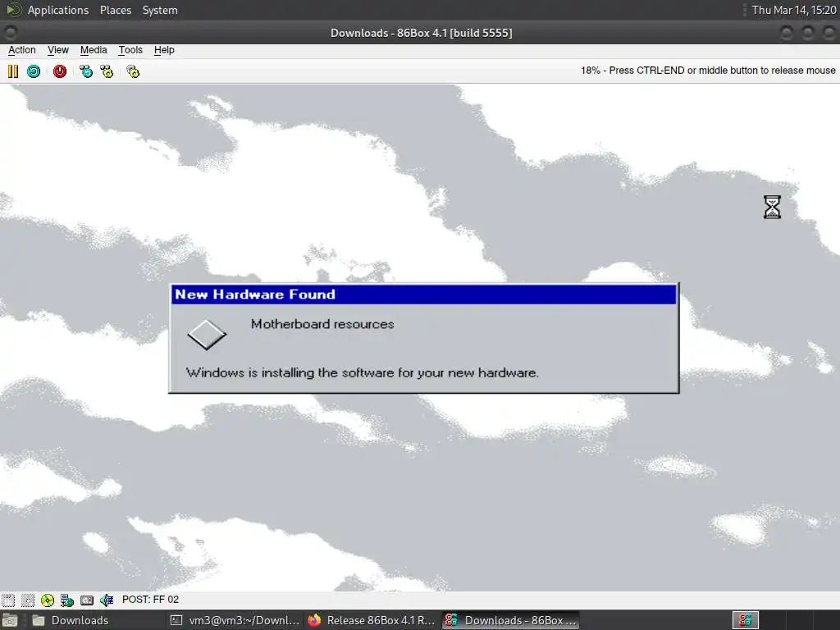The width and height of the screenshot is (840, 630).
Task: Open the Action menu
Action: coord(22,50)
